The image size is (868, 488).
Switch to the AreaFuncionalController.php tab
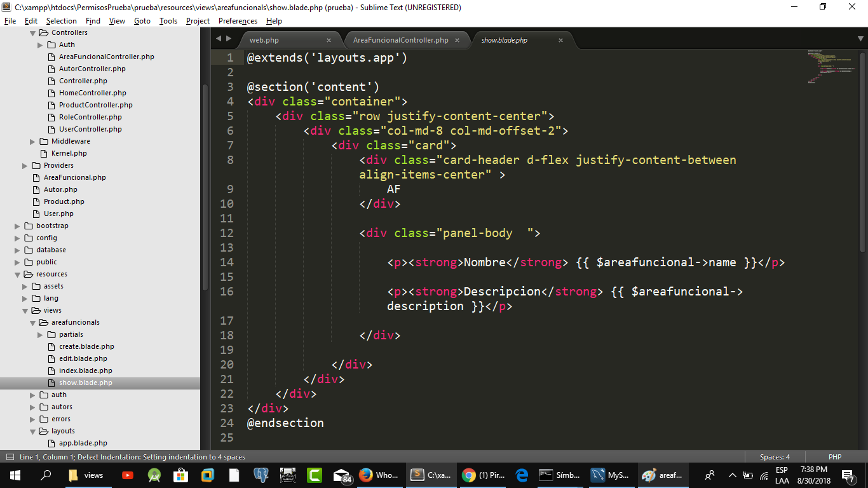click(400, 40)
